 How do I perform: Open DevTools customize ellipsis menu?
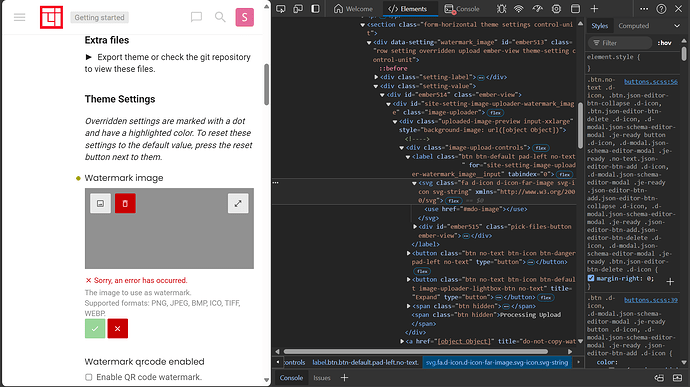(x=644, y=9)
